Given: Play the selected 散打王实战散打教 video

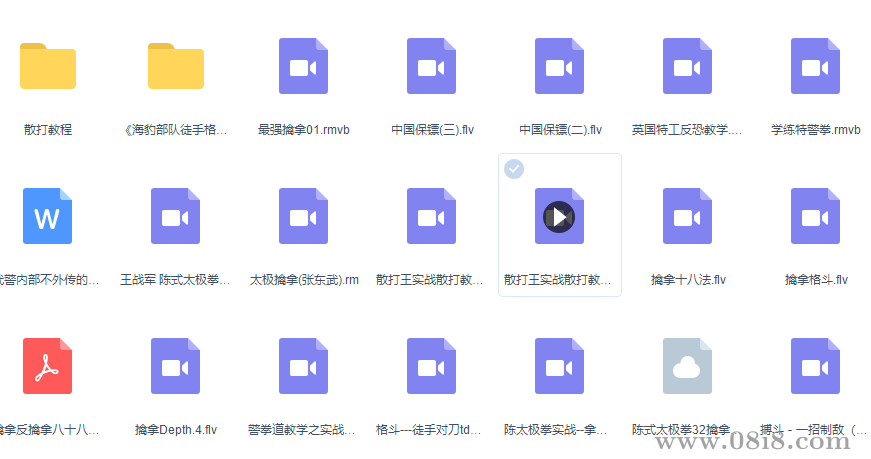Looking at the screenshot, I should click(559, 217).
